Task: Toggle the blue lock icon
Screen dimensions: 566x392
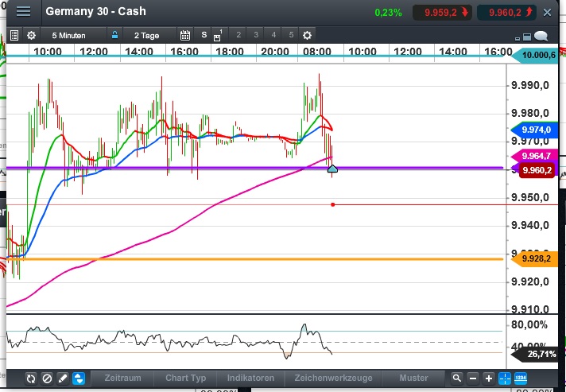Action: click(114, 35)
